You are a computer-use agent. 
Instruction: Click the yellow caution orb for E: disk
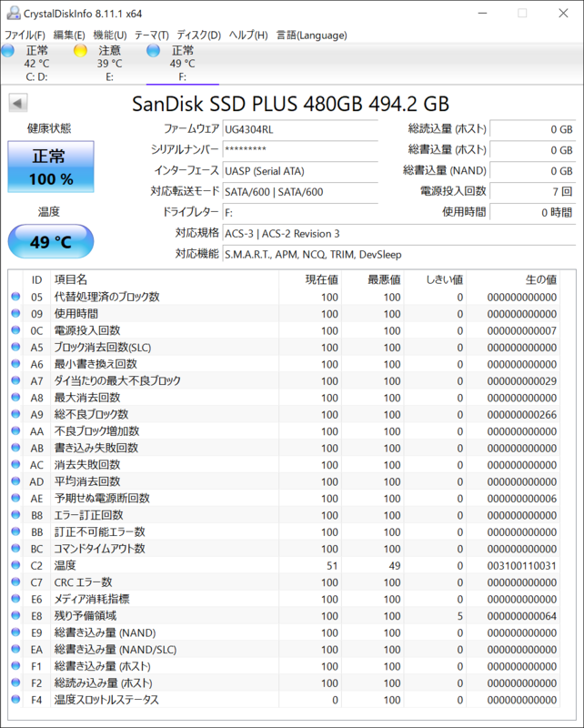click(80, 51)
